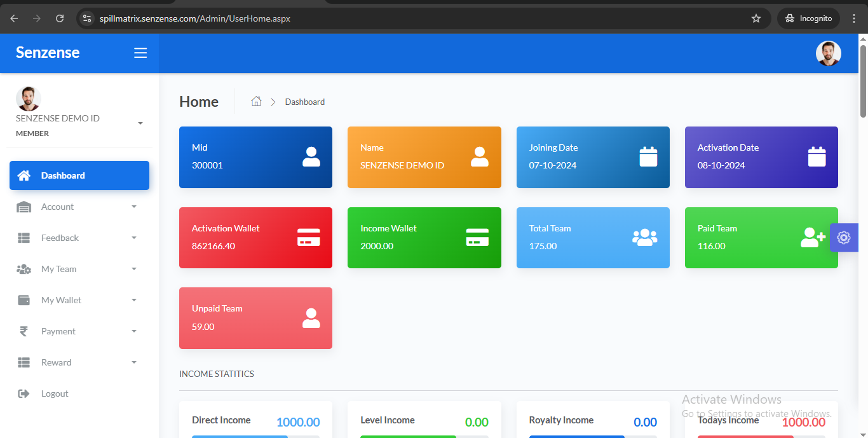Click Logout in the sidebar
The height and width of the screenshot is (438, 868).
coord(79,394)
